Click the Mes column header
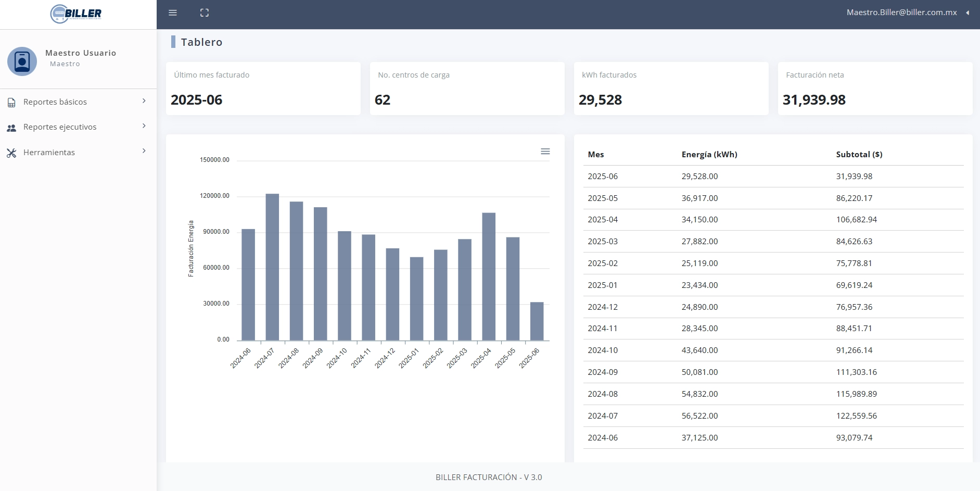This screenshot has height=491, width=980. [x=596, y=155]
